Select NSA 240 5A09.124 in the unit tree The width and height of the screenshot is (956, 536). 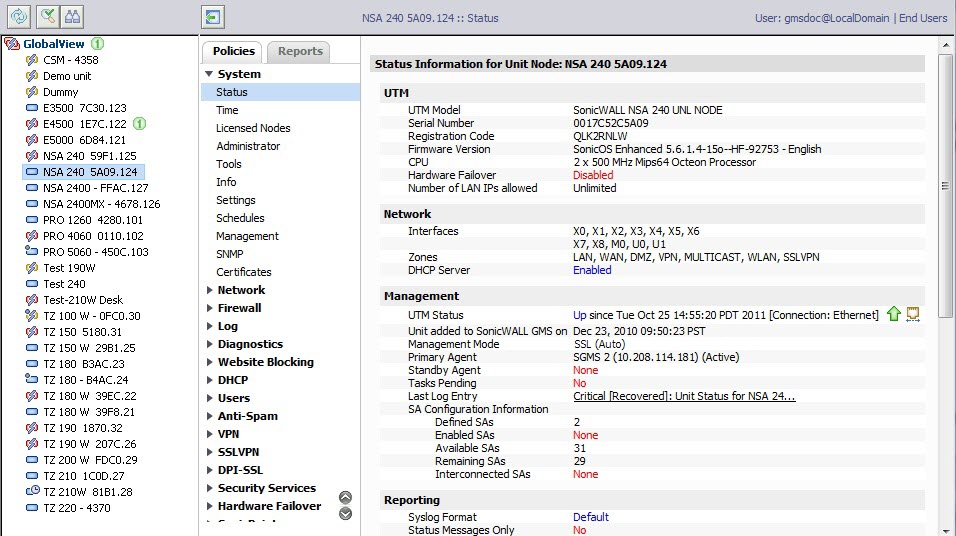point(90,172)
